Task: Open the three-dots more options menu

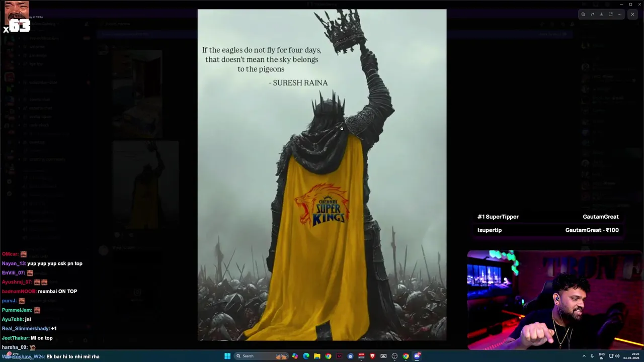Action: coord(619,14)
